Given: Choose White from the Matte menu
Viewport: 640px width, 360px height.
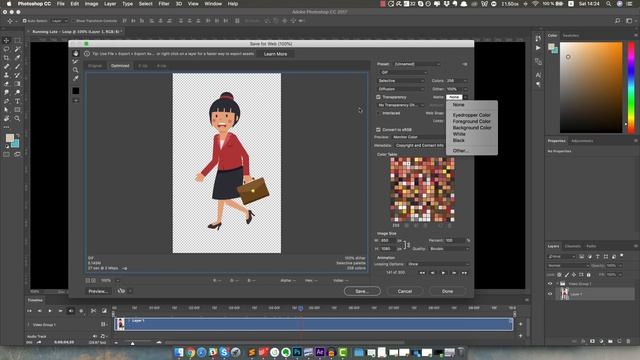Looking at the screenshot, I should click(x=459, y=134).
